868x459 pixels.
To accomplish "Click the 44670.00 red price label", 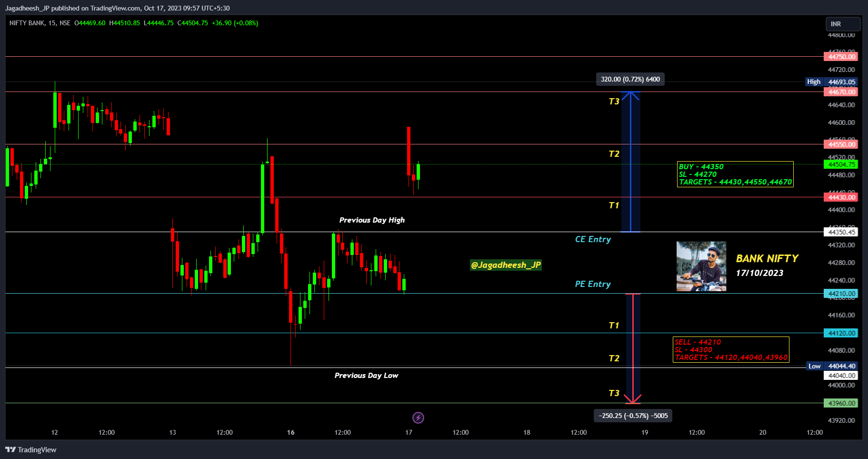I will [841, 92].
